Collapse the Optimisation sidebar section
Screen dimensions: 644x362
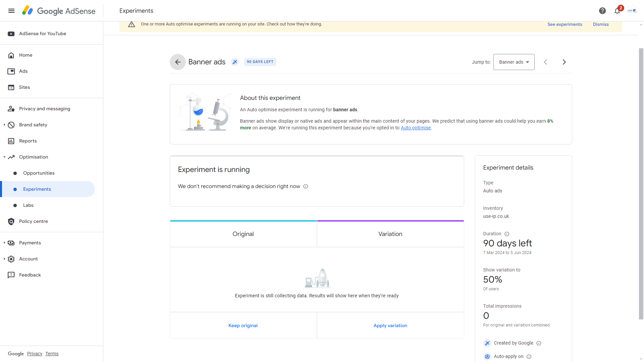pyautogui.click(x=4, y=157)
